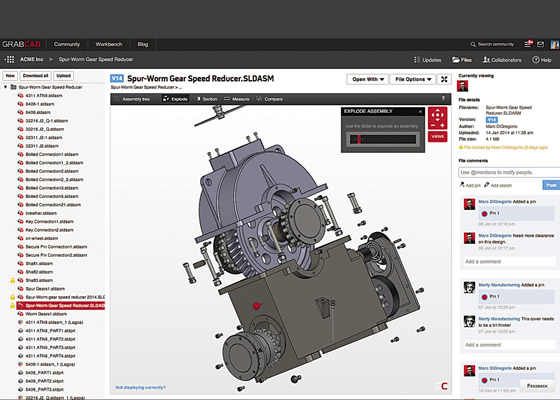This screenshot has height=400, width=560.
Task: Click the viewer help question mark
Action: pos(443,99)
